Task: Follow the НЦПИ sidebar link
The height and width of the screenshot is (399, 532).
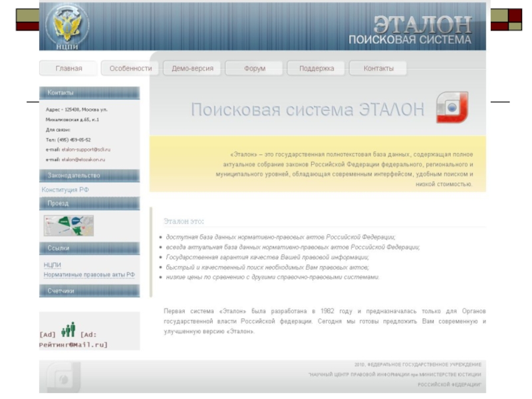Action: (53, 265)
